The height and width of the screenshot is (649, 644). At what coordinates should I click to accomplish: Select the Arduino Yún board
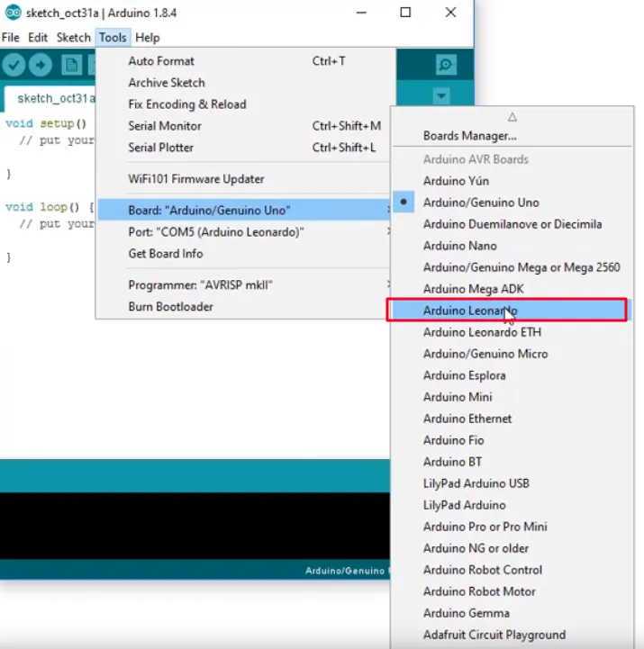click(512, 181)
